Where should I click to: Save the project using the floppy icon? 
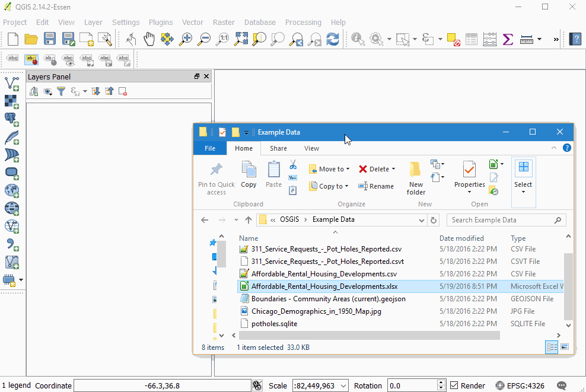pos(49,39)
